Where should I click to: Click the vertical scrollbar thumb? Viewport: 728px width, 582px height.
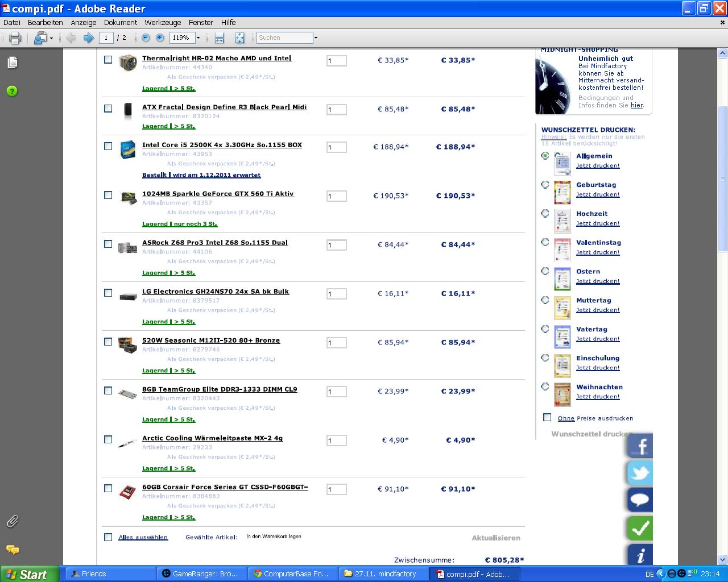(723, 179)
